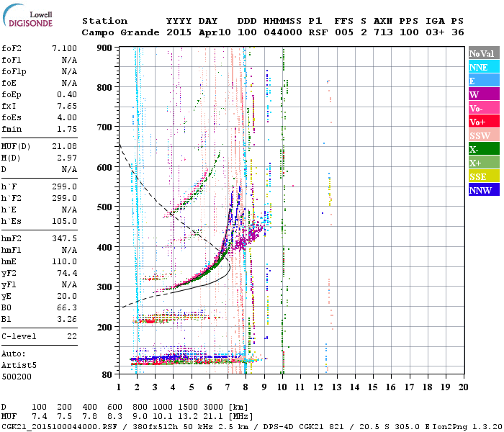Click the RSF program value
Viewport: 504px width, 432px height.
[318, 32]
